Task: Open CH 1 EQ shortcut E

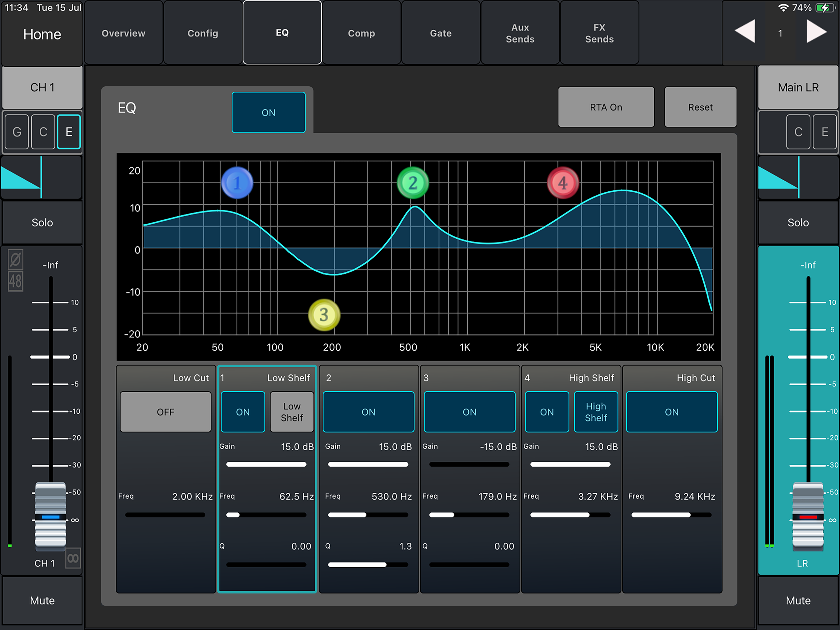Action: point(69,132)
